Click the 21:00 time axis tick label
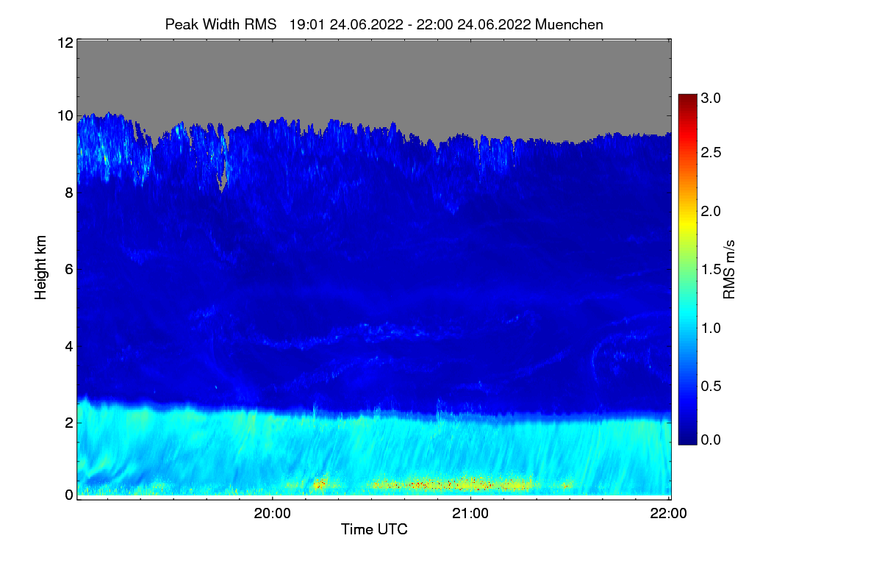Image resolution: width=882 pixels, height=588 pixels. [x=470, y=514]
